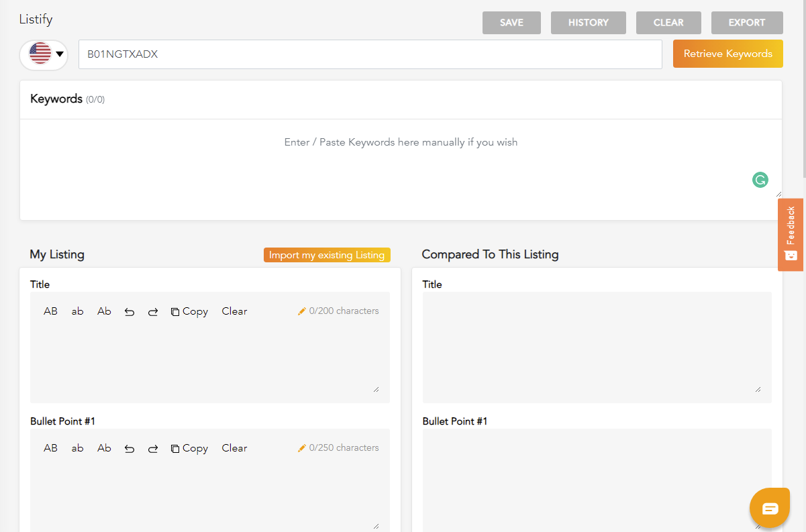The height and width of the screenshot is (532, 806).
Task: Open the orange Feedback side tab
Action: [x=791, y=235]
